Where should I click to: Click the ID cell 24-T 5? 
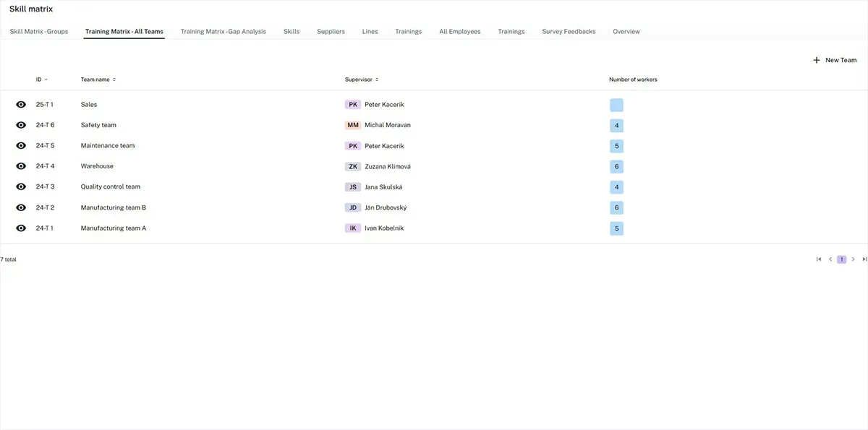pyautogui.click(x=46, y=146)
